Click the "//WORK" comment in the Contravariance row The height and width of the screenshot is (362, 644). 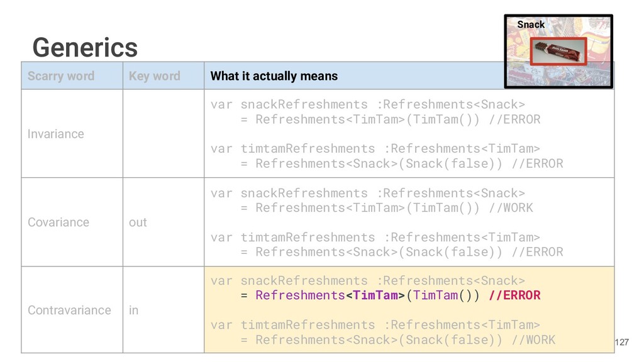coord(533,340)
